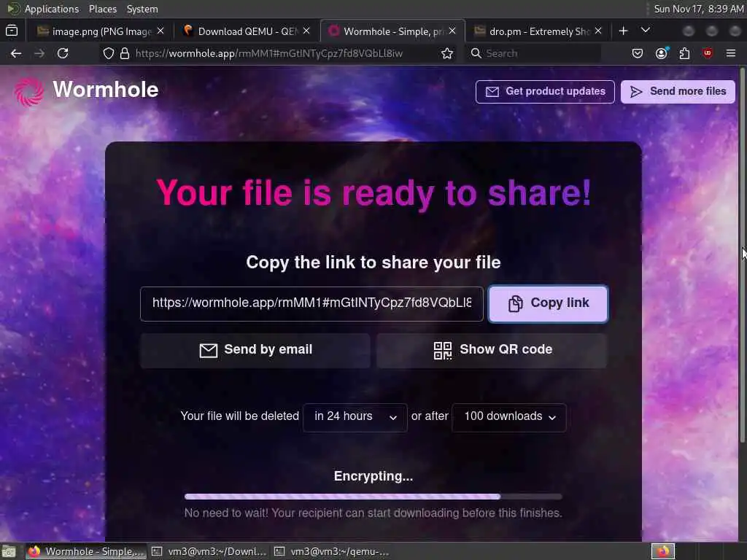
Task: Click the browser forward arrow
Action: coord(39,53)
